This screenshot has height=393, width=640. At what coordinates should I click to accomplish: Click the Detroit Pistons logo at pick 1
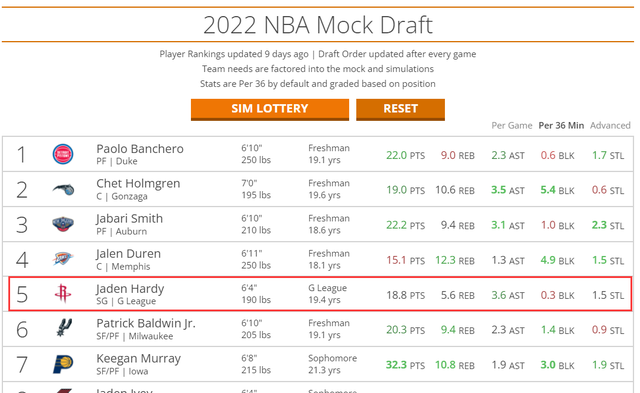click(63, 154)
